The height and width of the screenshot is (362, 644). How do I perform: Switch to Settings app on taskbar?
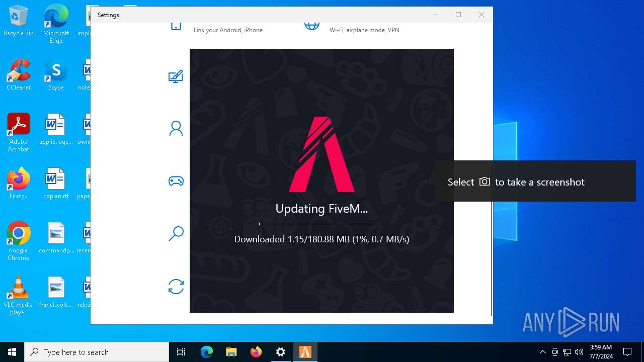281,352
